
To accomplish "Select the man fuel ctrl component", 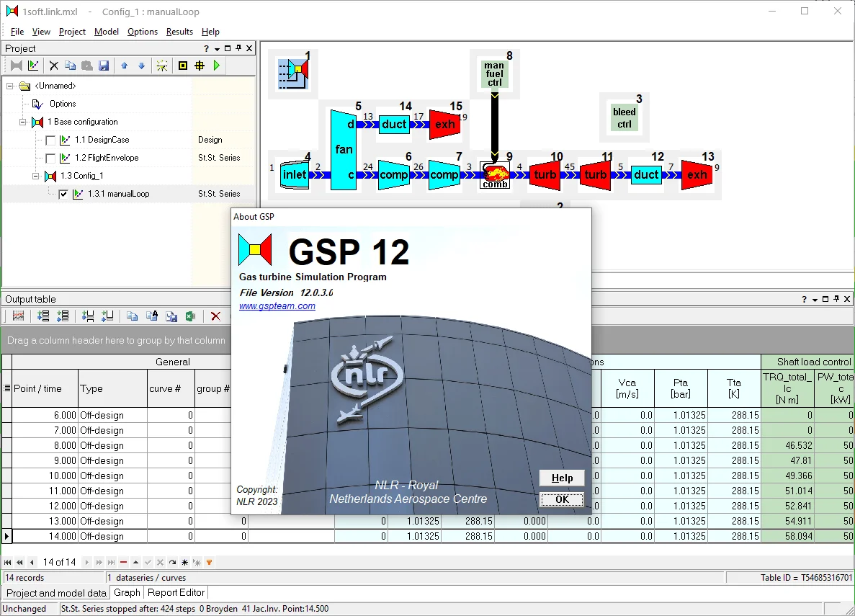I will tap(495, 73).
